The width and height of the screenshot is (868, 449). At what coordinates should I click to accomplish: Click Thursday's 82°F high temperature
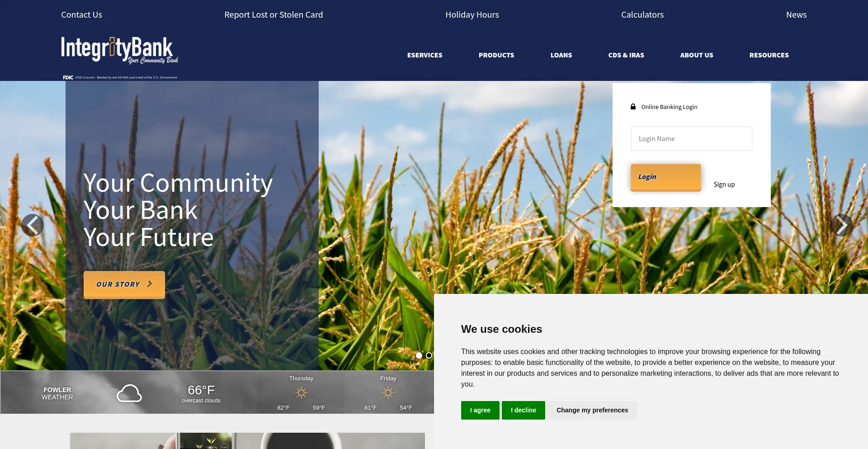click(x=283, y=408)
